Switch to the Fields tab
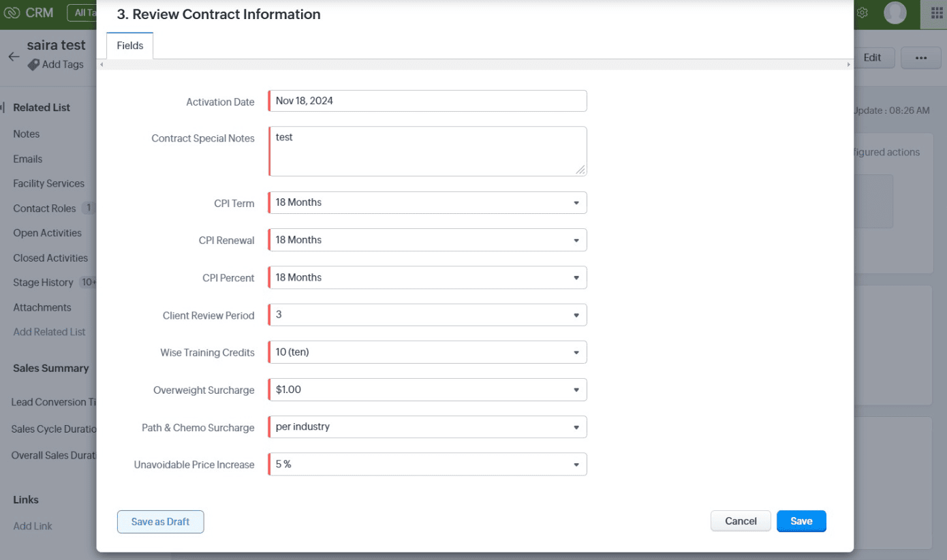The height and width of the screenshot is (560, 947). coord(130,46)
